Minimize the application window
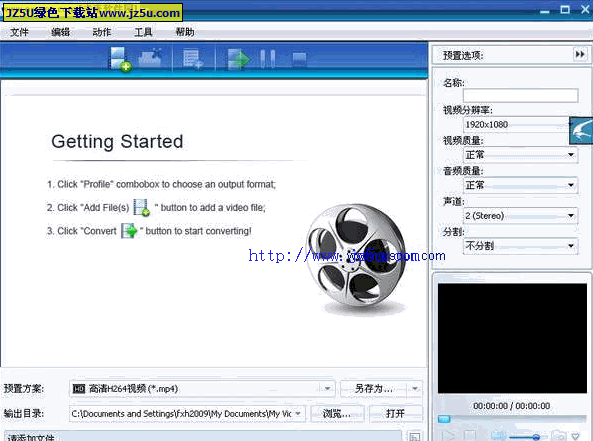Screen dimensions: 593x441 coord(545,11)
